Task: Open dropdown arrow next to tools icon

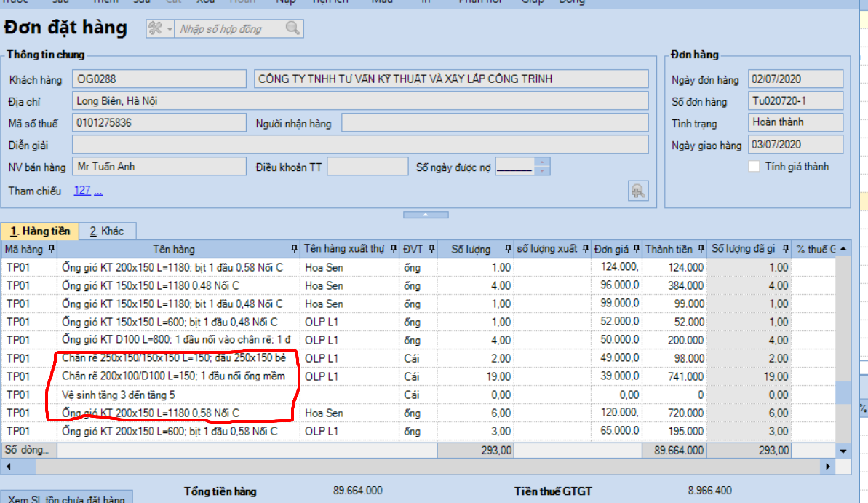Action: pos(170,28)
